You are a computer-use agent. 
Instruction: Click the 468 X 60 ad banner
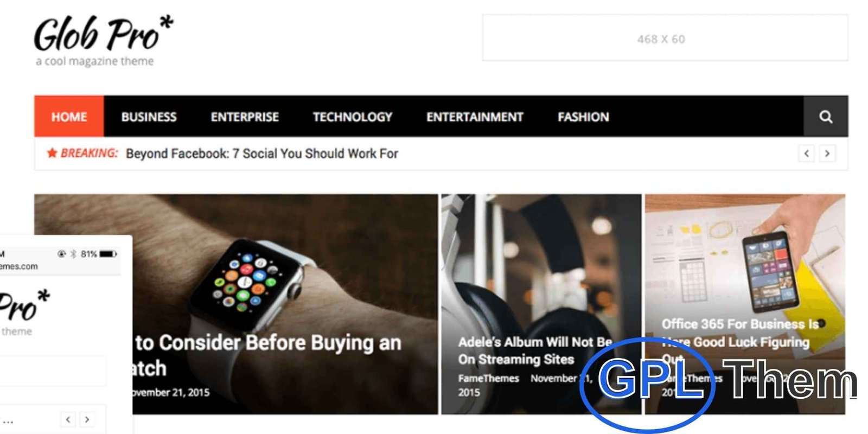tap(665, 38)
